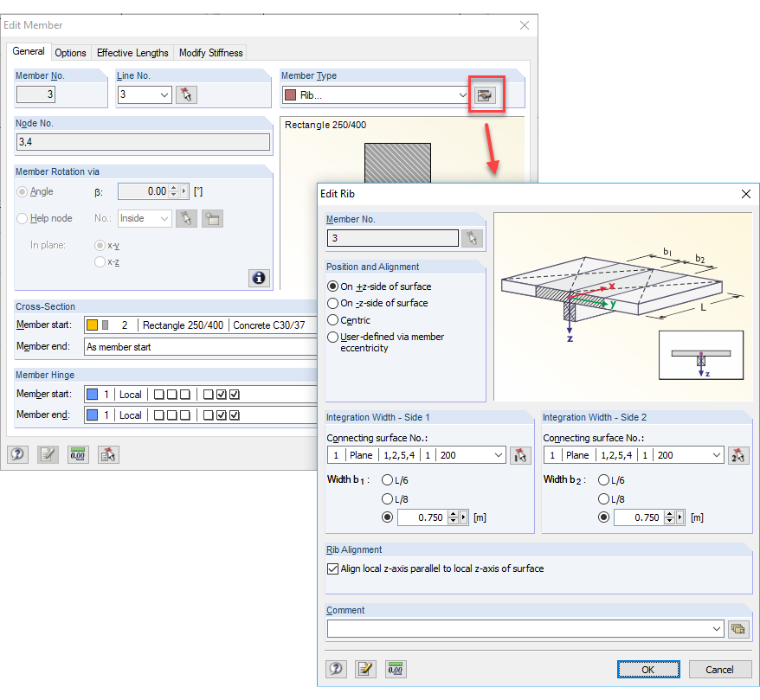Select custom value radio for Width b1
Viewport: 760px width, 700px height.
point(387,517)
